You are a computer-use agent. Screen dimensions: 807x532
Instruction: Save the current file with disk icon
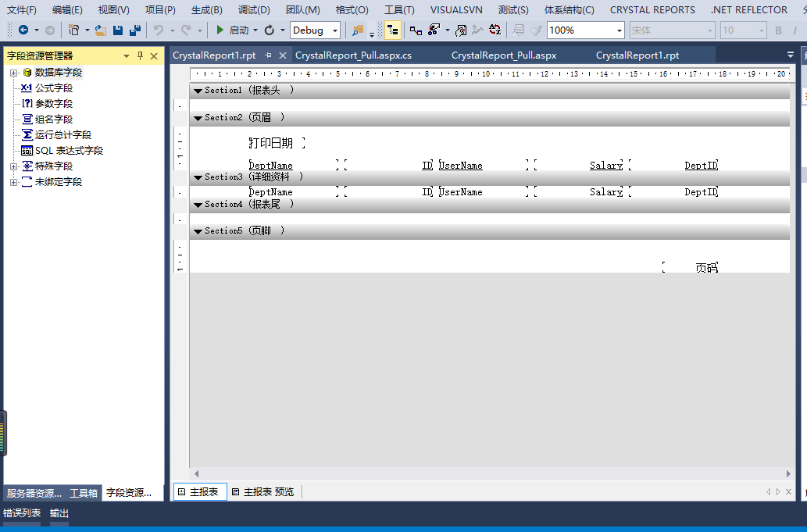(x=118, y=30)
